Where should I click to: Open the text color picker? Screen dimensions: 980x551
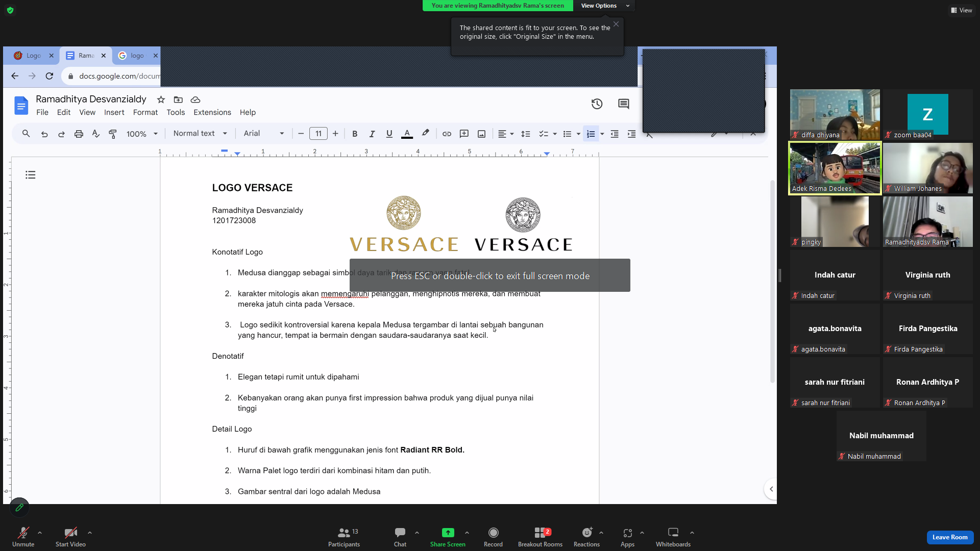tap(407, 134)
